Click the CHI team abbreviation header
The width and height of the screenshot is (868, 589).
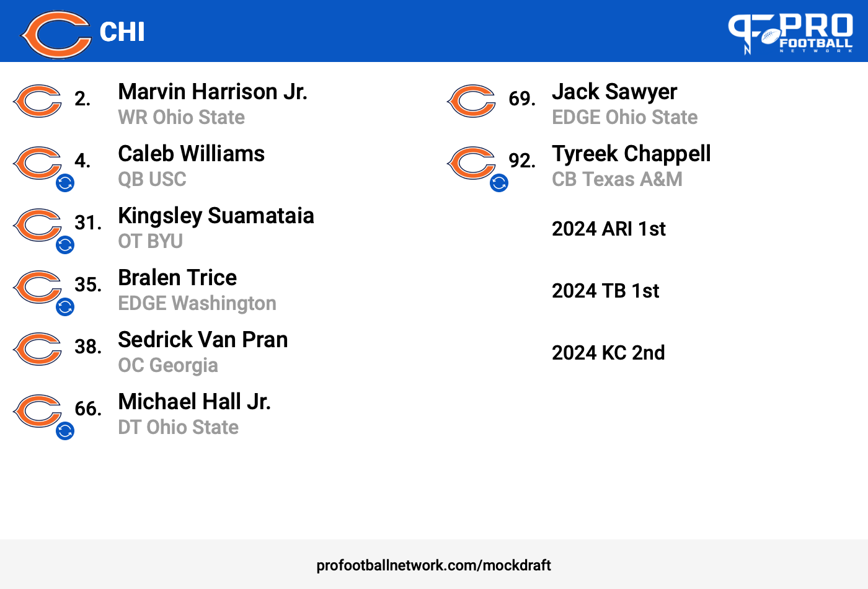point(122,32)
